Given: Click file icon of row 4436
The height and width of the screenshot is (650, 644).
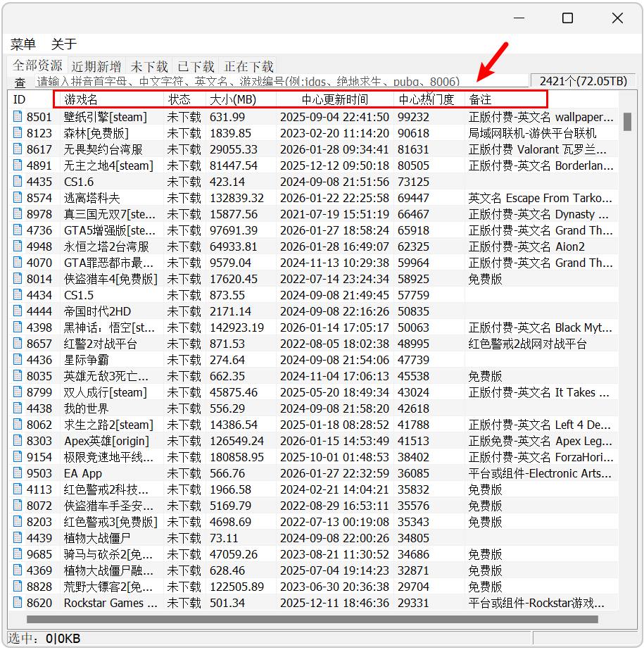Looking at the screenshot, I should (18, 359).
